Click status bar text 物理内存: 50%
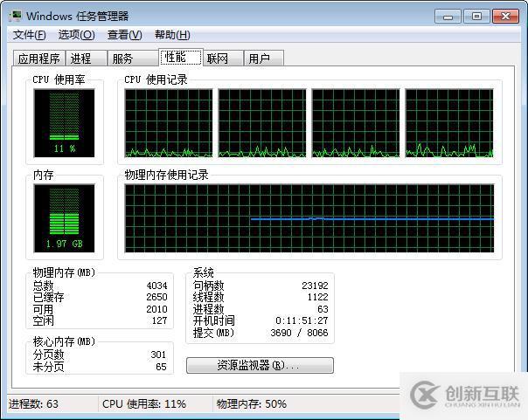This screenshot has width=528, height=420. pos(252,403)
